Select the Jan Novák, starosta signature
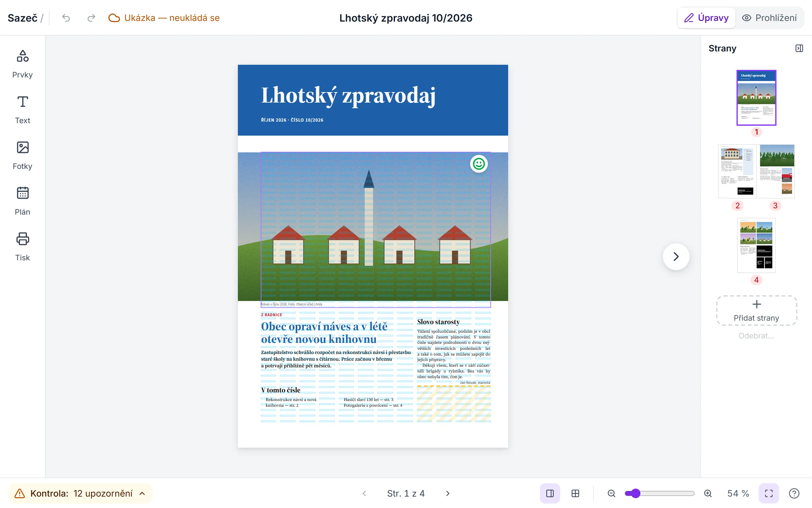Viewport: 812px width, 508px height. (475, 382)
